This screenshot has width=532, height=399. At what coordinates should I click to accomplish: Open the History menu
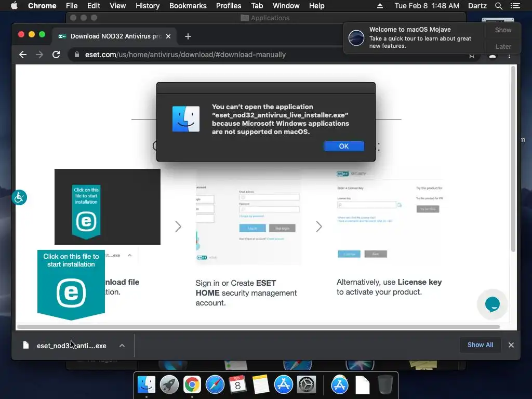[x=148, y=6]
